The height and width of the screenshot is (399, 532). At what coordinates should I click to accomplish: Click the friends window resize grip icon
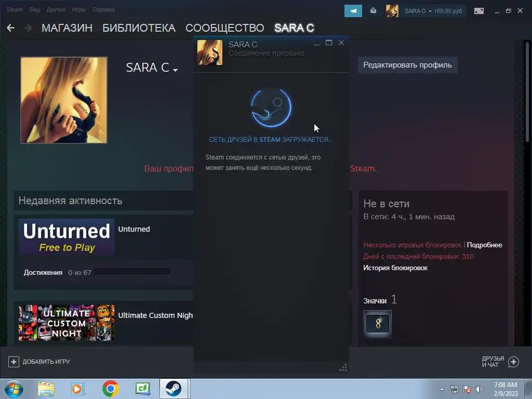(343, 367)
